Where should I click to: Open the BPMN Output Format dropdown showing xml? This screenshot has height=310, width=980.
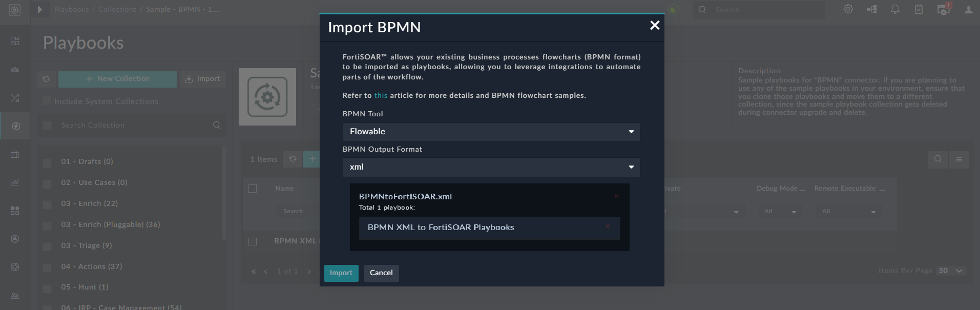491,167
